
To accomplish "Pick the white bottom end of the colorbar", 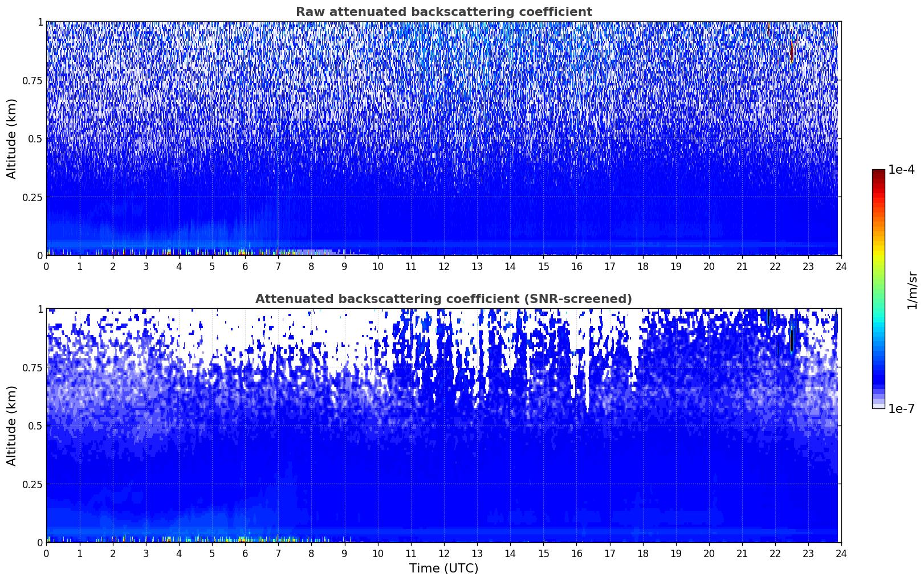I will (x=878, y=406).
